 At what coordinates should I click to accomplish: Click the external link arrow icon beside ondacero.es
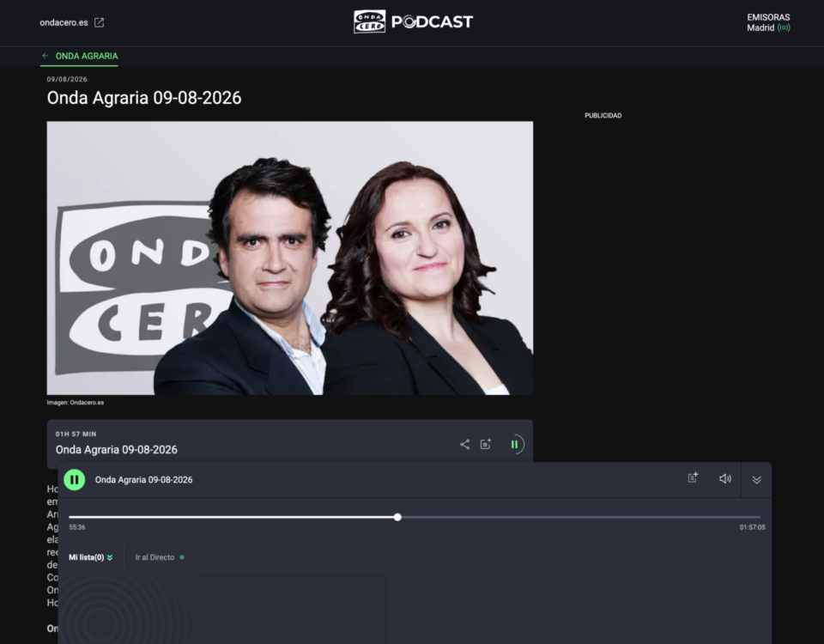click(99, 22)
